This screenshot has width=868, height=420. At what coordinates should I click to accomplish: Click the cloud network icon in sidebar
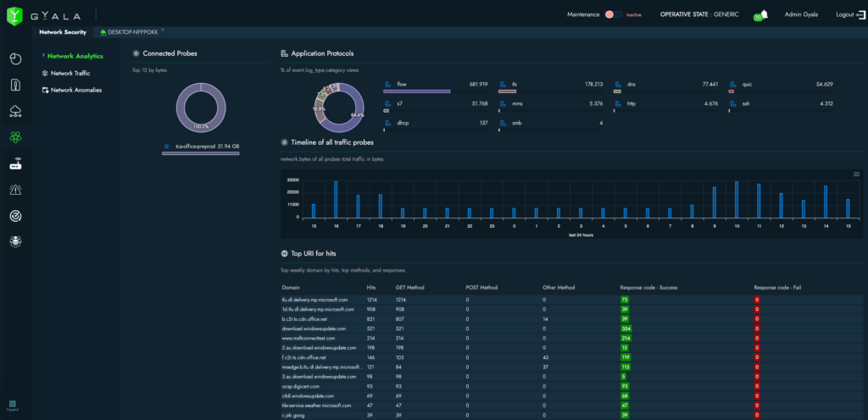(15, 111)
